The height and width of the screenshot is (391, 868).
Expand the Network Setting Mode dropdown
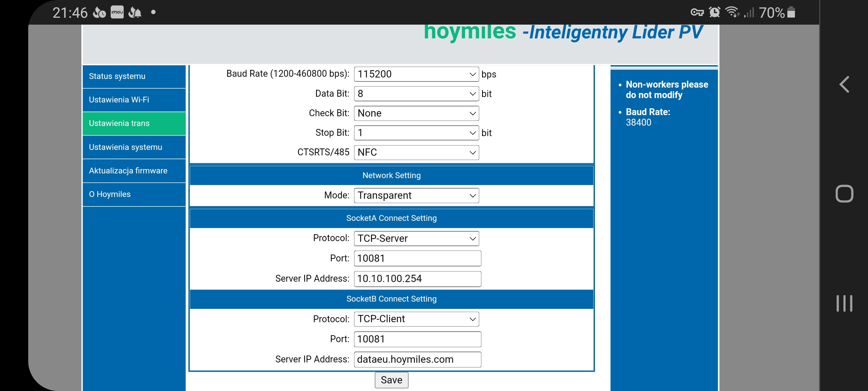tap(416, 195)
